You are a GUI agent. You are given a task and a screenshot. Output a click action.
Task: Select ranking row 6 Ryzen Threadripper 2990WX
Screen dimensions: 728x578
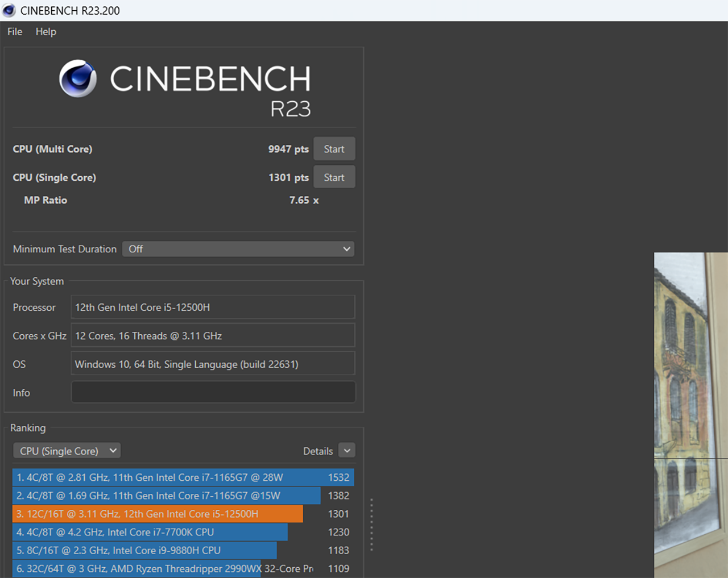(183, 568)
